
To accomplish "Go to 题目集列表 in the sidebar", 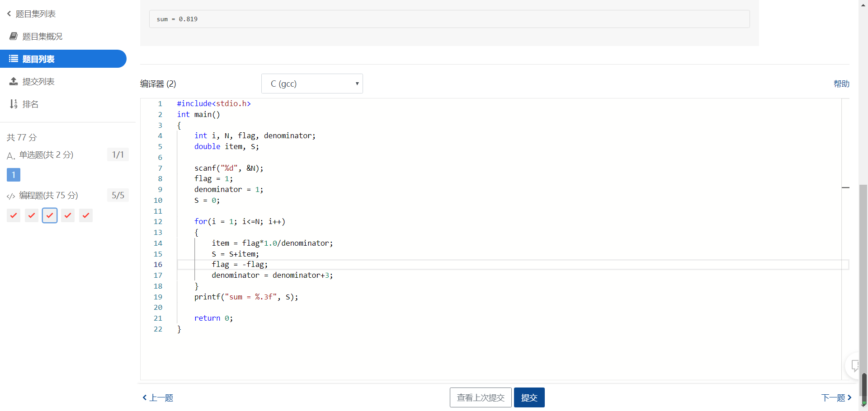I will point(35,14).
